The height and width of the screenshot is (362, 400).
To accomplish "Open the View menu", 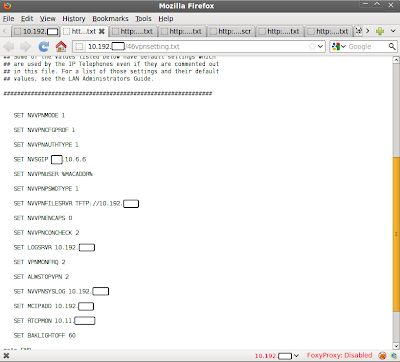I will coord(48,19).
